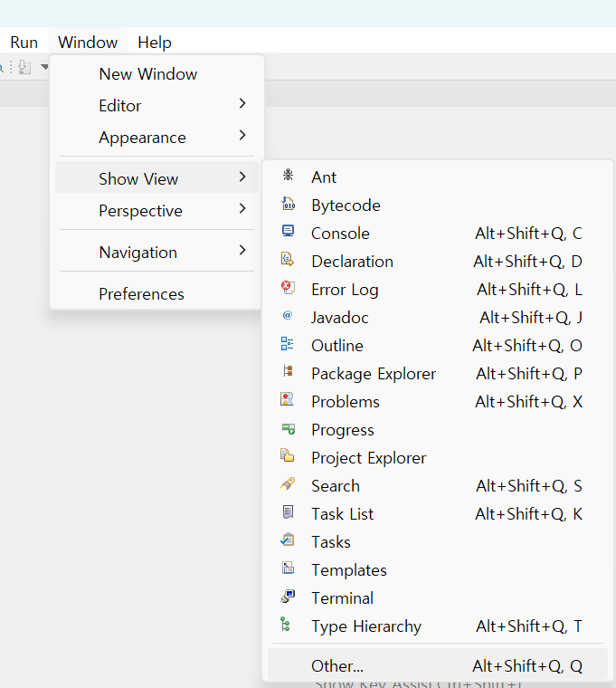Viewport: 616px width, 688px height.
Task: Select Declaration view entry
Action: 438,262
